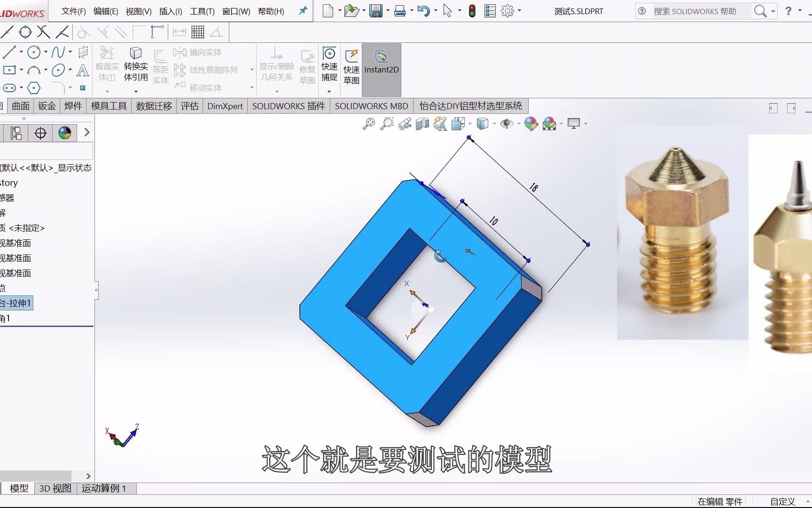
Task: Click the Edit Appearance colored-sphere icon
Action: pyautogui.click(x=530, y=124)
